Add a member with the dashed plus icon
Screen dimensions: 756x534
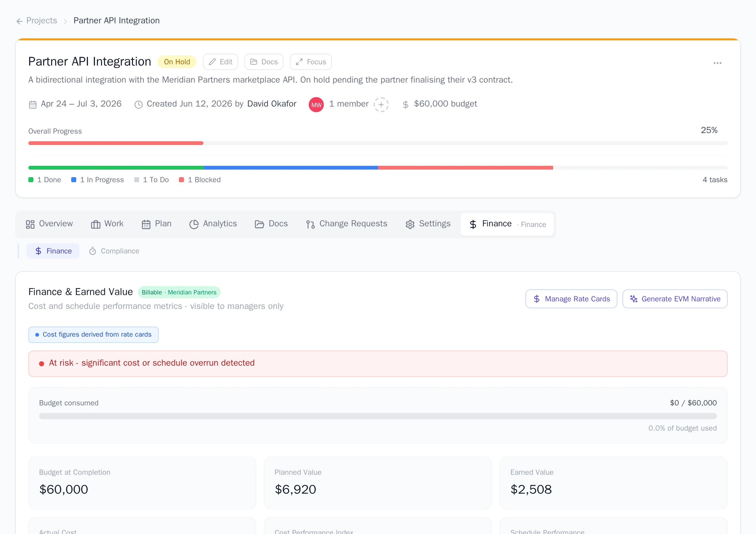381,105
